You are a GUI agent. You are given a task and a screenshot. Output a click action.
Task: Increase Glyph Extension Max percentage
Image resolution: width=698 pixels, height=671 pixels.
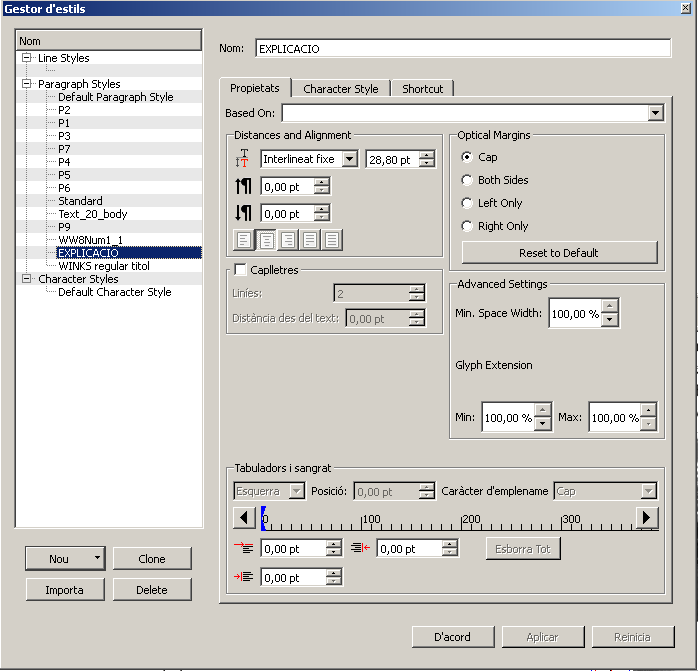click(x=649, y=410)
